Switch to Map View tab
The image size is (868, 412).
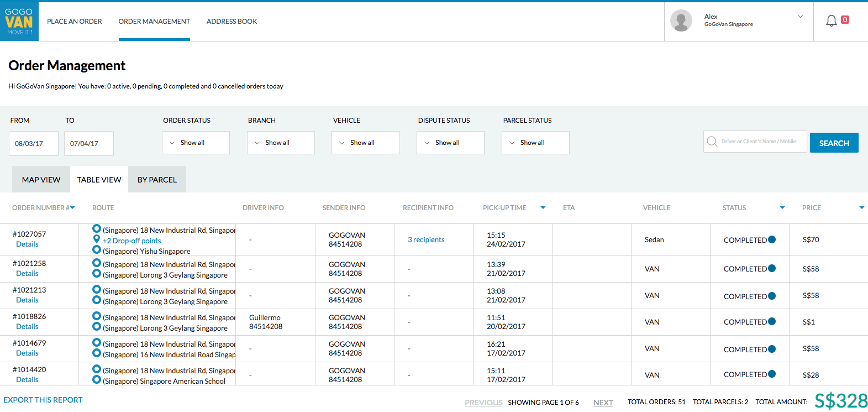[x=41, y=179]
